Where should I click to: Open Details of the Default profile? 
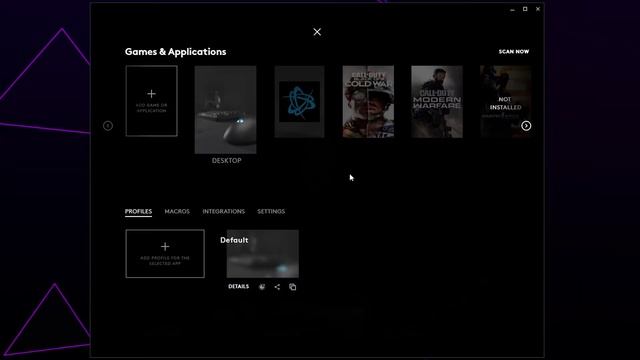(238, 287)
